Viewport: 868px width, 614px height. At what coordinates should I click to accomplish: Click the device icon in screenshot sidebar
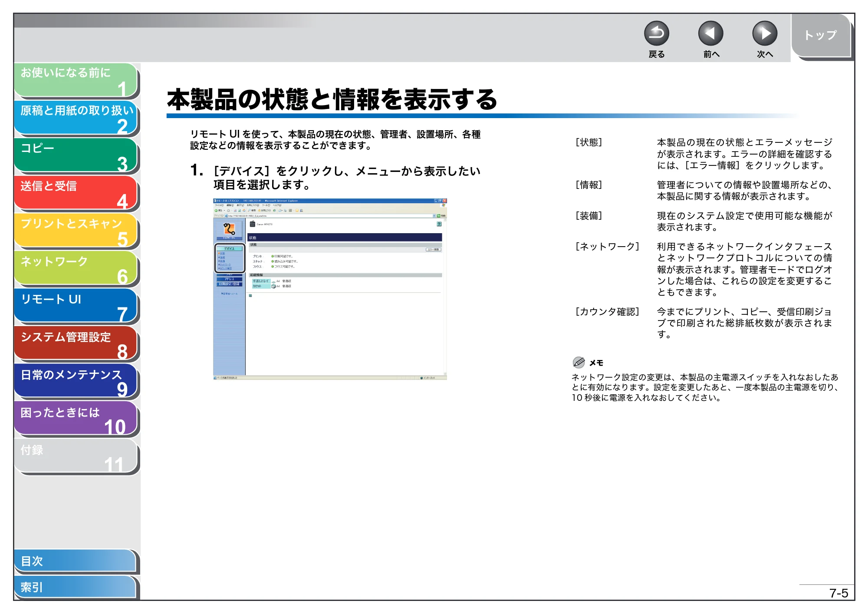click(x=229, y=229)
